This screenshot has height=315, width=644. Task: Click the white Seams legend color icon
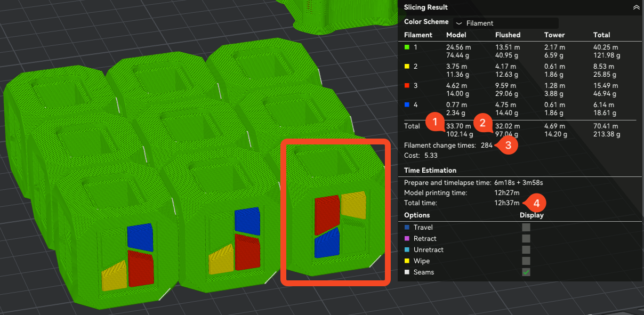tap(407, 272)
